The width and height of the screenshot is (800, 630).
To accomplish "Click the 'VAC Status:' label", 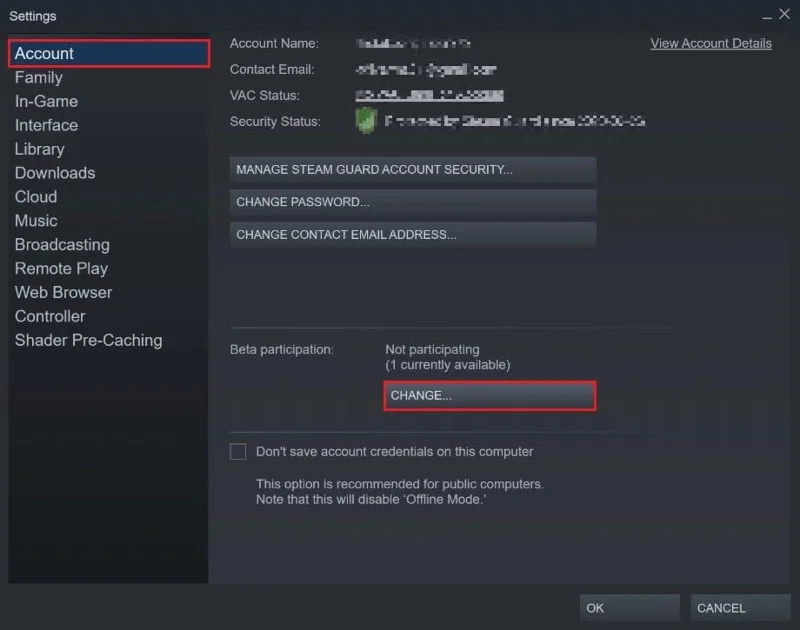I will click(x=264, y=95).
